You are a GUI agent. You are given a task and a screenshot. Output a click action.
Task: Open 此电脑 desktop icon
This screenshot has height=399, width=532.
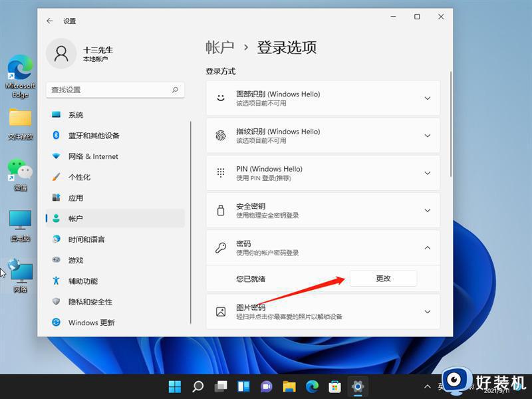(x=19, y=219)
